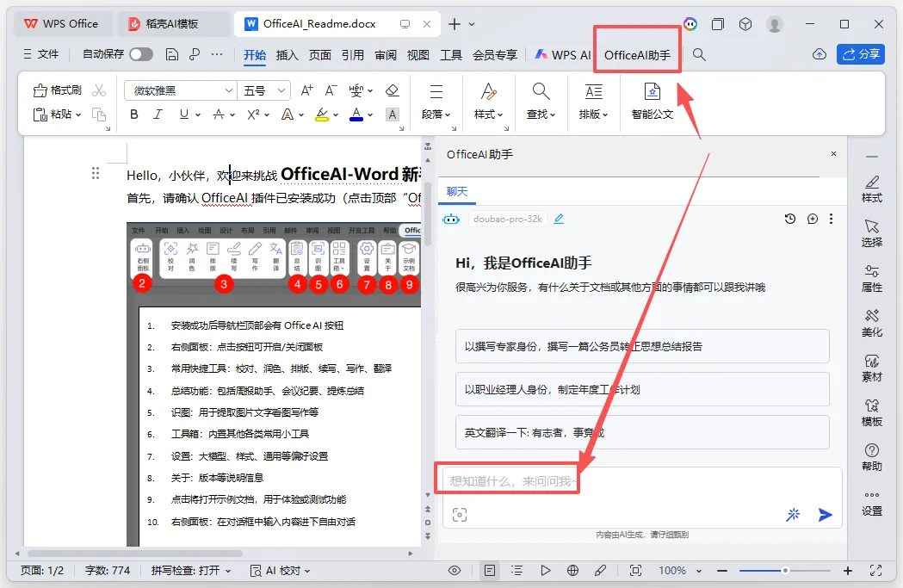Click the yellow highlight color button

coord(322,115)
